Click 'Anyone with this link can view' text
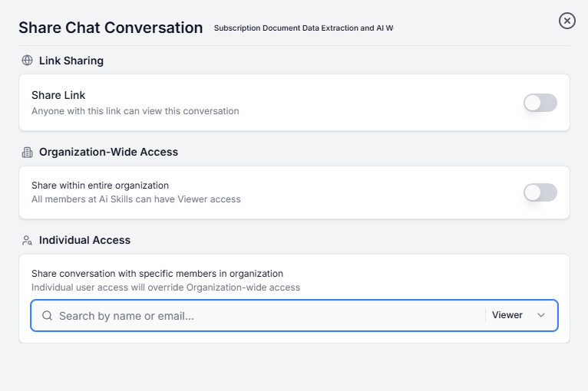Image resolution: width=588 pixels, height=391 pixels. pyautogui.click(x=135, y=111)
